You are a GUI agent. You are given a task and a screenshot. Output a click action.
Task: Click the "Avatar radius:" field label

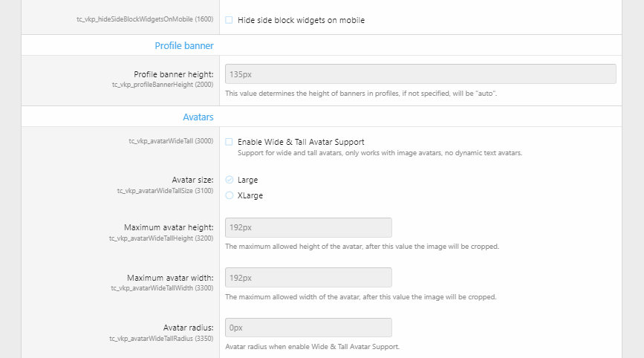(189, 328)
